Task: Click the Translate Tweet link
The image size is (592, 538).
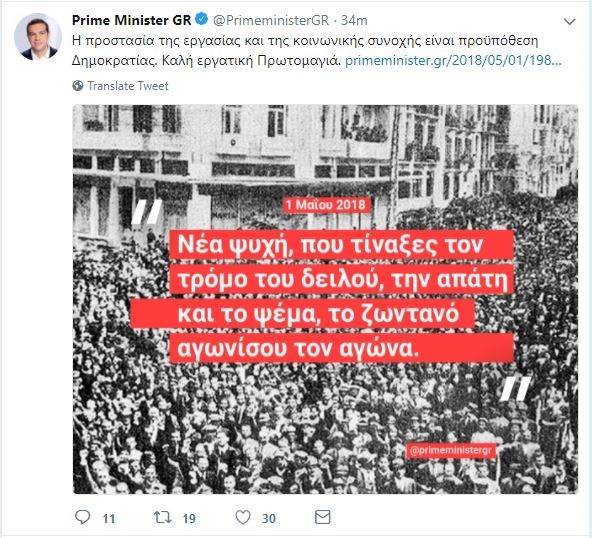Action: [128, 86]
